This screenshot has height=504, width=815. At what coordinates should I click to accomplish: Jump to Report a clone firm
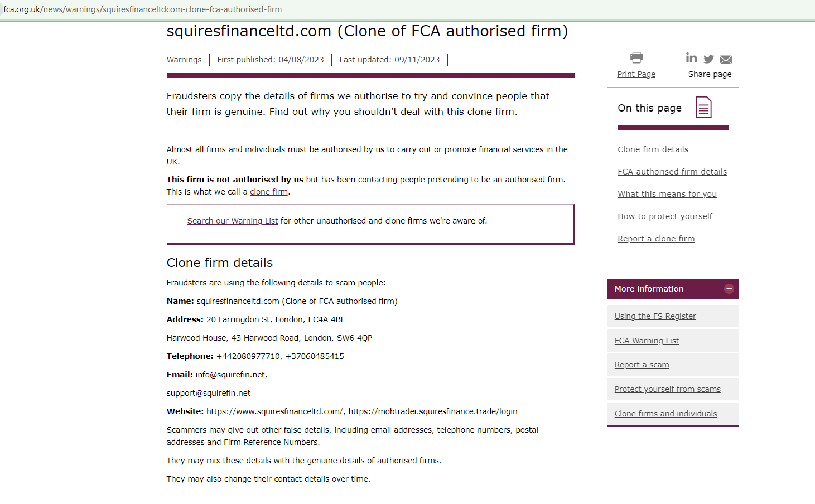pyautogui.click(x=656, y=239)
